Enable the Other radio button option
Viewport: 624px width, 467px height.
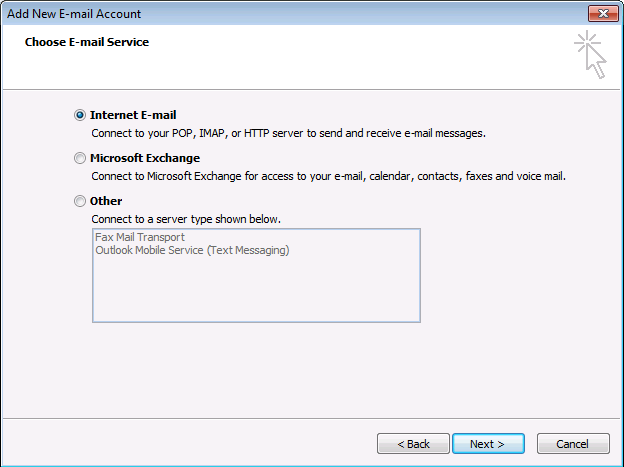(80, 201)
